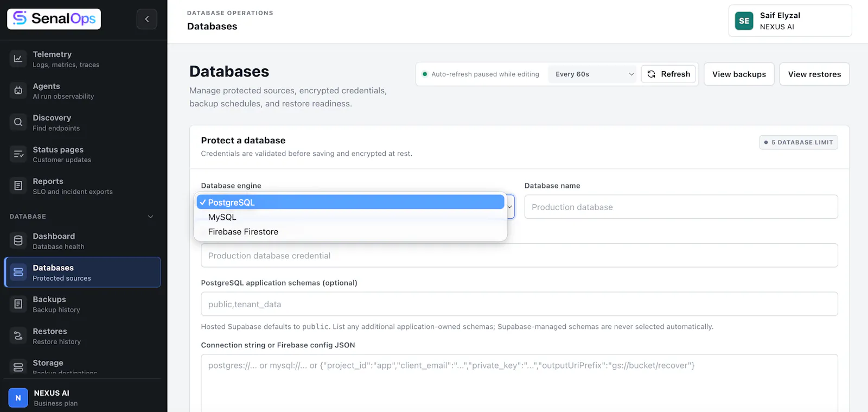Click the Reports document icon
This screenshot has width=868, height=412.
click(x=18, y=186)
